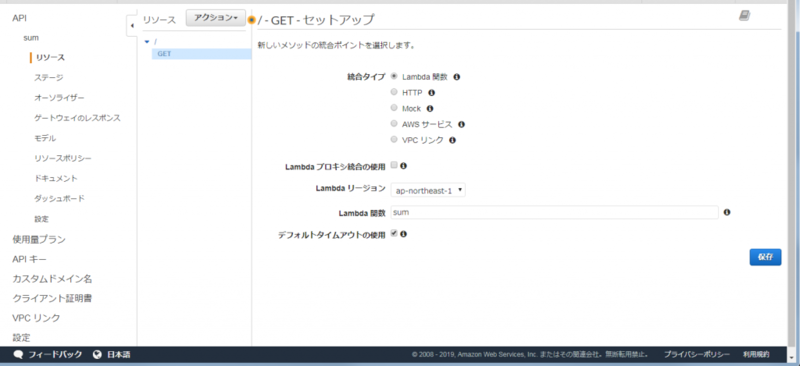Go to ダッシュボード in sidebar

tap(59, 199)
